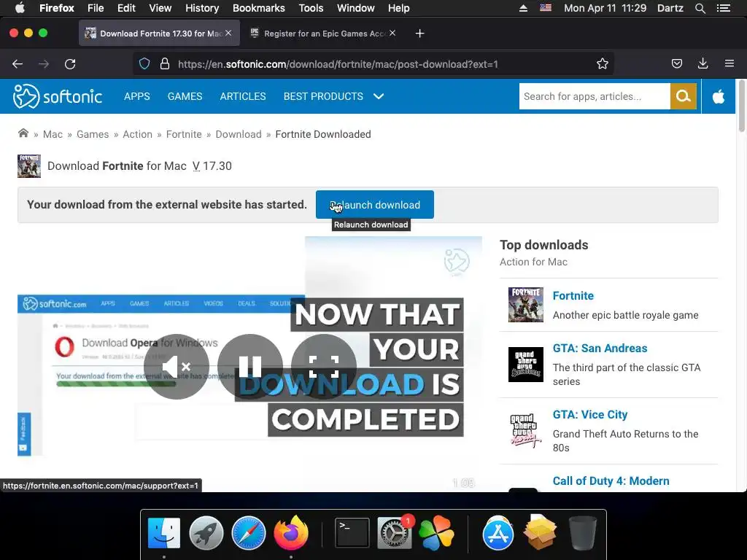Screen dimensions: 747x560
Task: Select the Download Fortnite 17.30 tab
Action: click(x=159, y=34)
